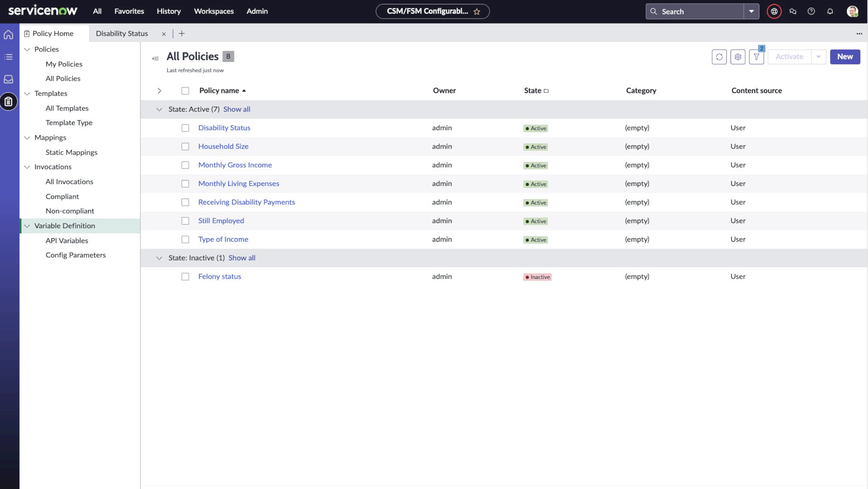Open the filter funnel icon
868x489 pixels.
tap(756, 57)
